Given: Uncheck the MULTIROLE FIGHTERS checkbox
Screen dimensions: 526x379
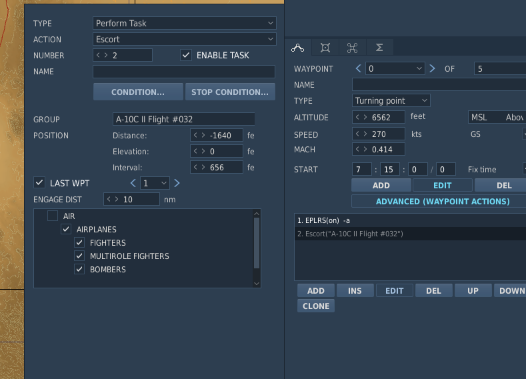Looking at the screenshot, I should coord(80,256).
